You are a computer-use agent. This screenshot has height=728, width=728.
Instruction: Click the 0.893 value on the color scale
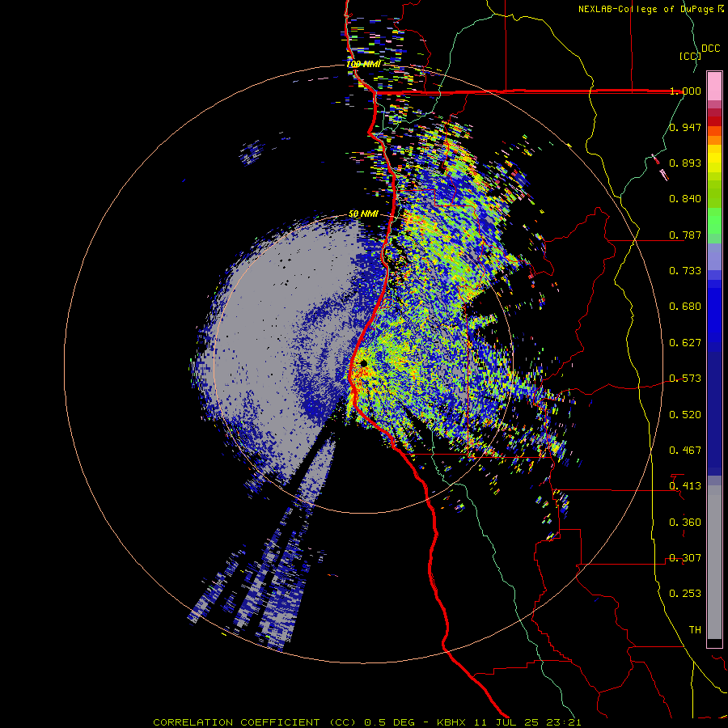(x=685, y=163)
